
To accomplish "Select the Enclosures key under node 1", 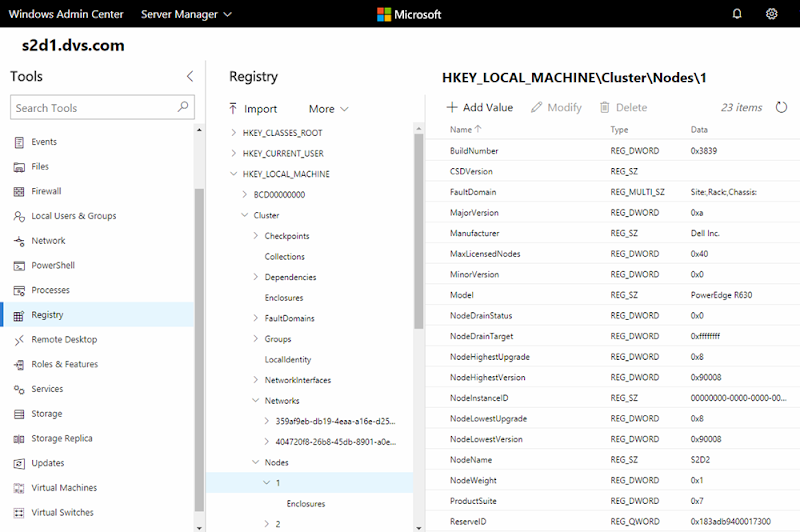I will pyautogui.click(x=306, y=503).
